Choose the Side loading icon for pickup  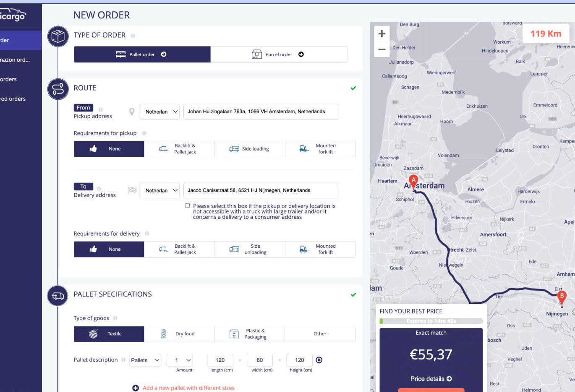click(x=233, y=148)
